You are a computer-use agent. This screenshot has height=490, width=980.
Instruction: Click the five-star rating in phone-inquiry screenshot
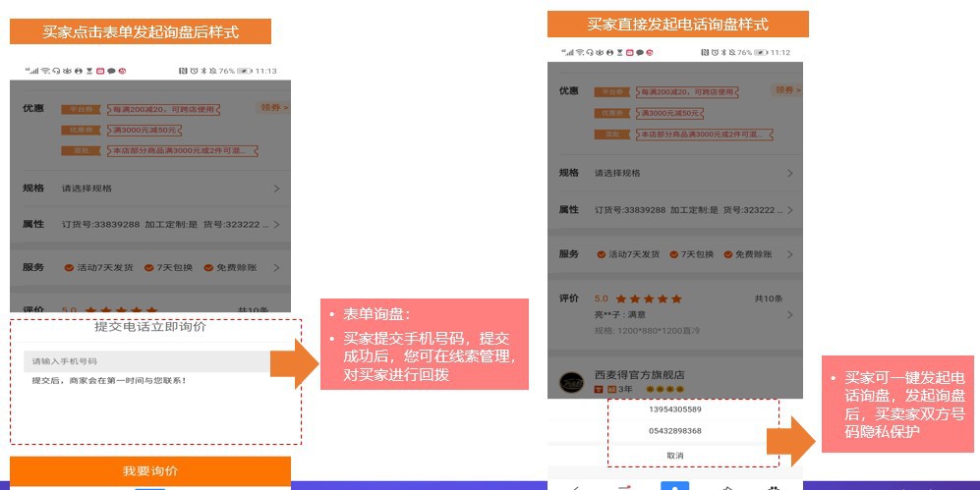(x=649, y=299)
